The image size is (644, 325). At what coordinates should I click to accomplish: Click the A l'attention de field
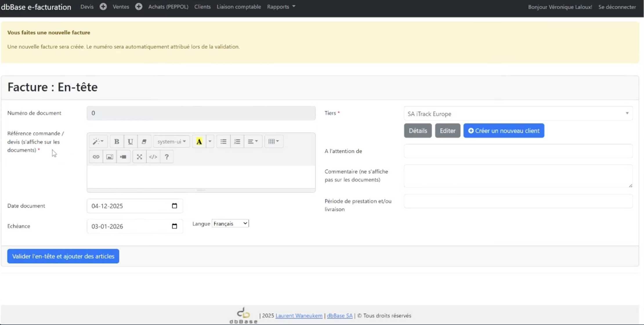pos(518,151)
